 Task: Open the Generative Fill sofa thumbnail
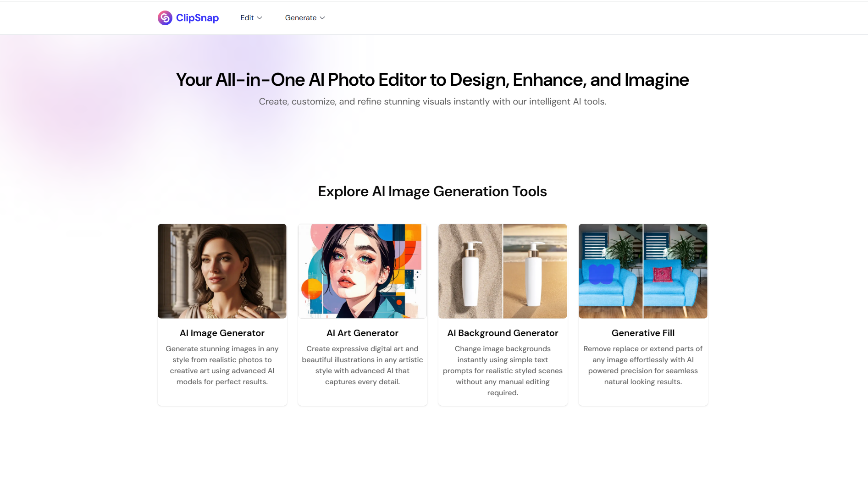[x=643, y=271]
